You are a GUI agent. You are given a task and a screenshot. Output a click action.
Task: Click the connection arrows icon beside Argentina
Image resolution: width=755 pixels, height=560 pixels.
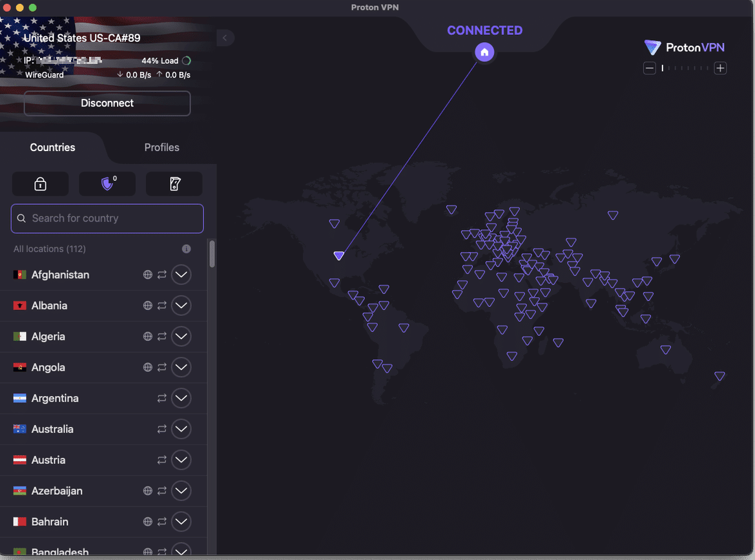(x=162, y=398)
